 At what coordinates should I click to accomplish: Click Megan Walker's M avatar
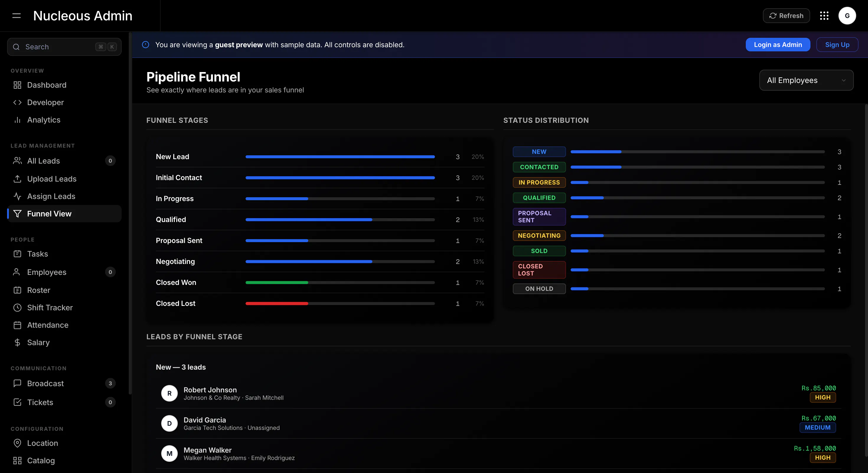point(169,454)
